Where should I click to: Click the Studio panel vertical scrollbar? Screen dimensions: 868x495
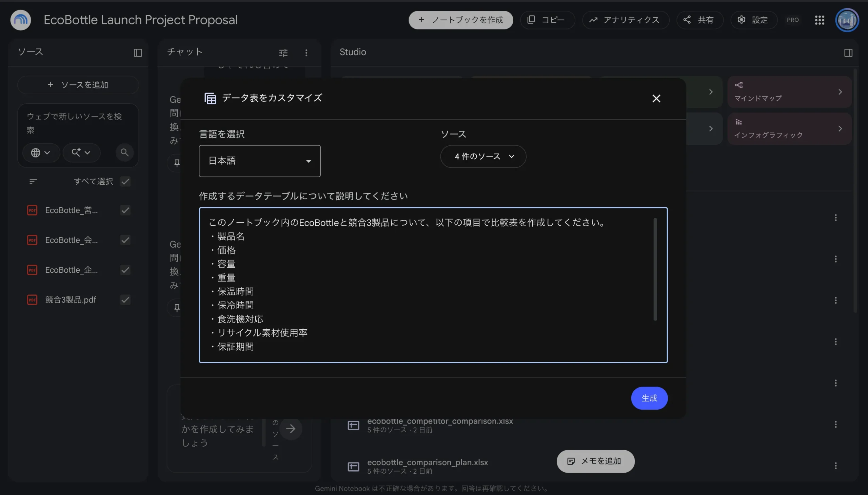(855, 190)
